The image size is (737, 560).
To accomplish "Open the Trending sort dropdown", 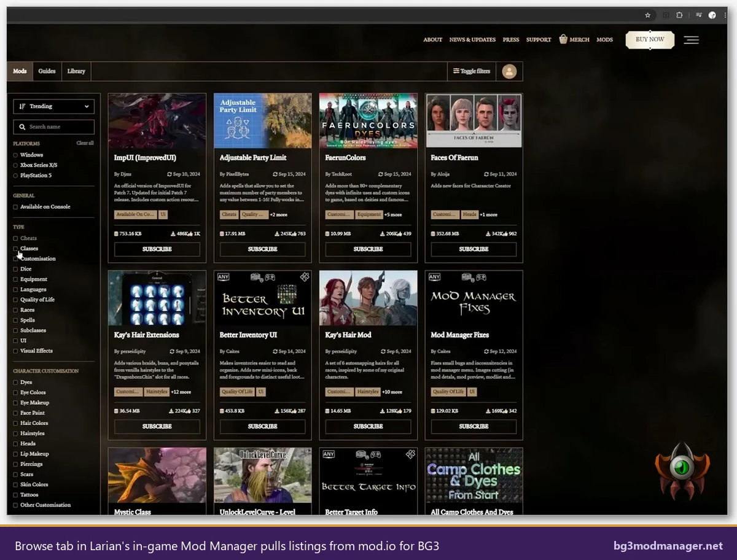I will [x=53, y=106].
